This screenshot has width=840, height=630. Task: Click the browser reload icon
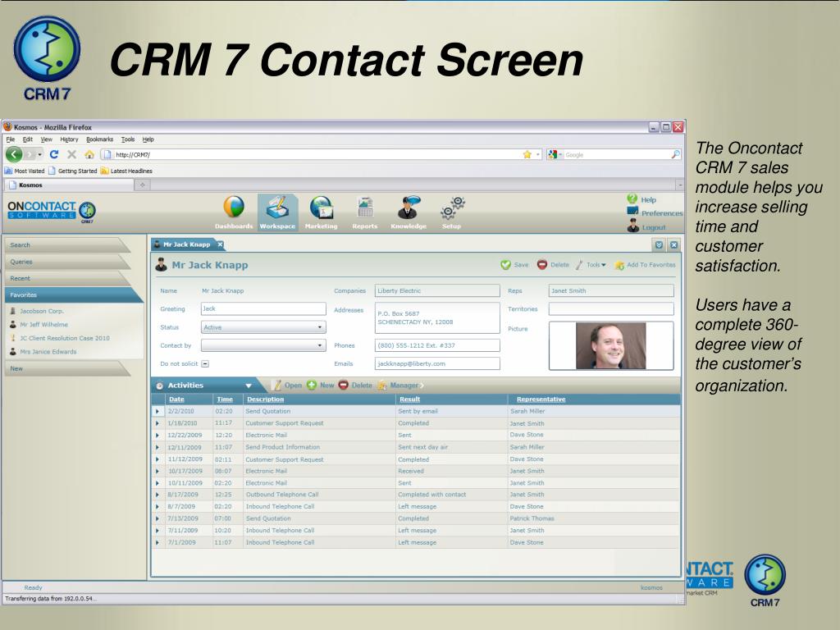[54, 154]
